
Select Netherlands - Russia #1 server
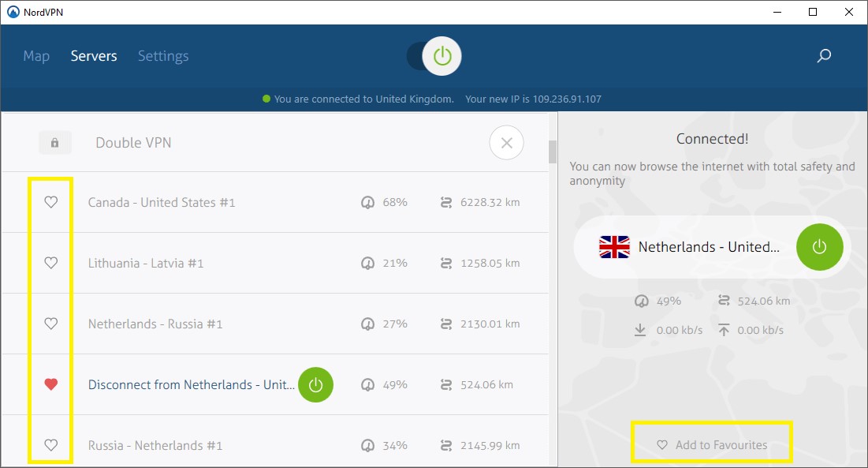155,324
